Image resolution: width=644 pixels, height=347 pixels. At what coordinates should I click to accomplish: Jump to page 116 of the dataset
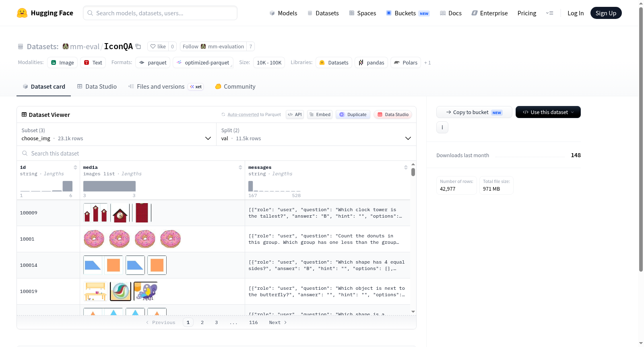point(253,322)
